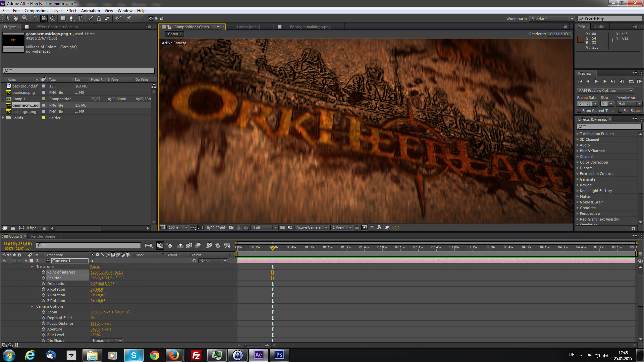Select the Horizontal Type tool
Image resolution: width=644 pixels, height=362 pixels.
coord(80,18)
